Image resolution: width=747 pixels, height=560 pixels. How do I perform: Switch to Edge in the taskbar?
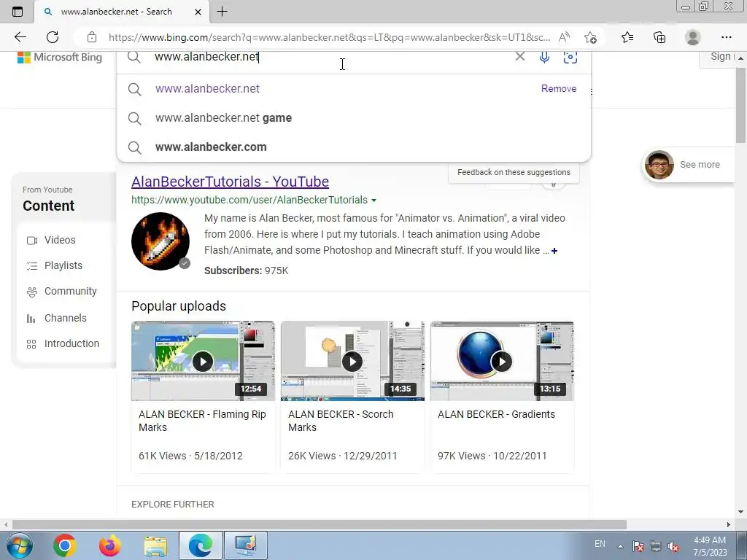201,545
